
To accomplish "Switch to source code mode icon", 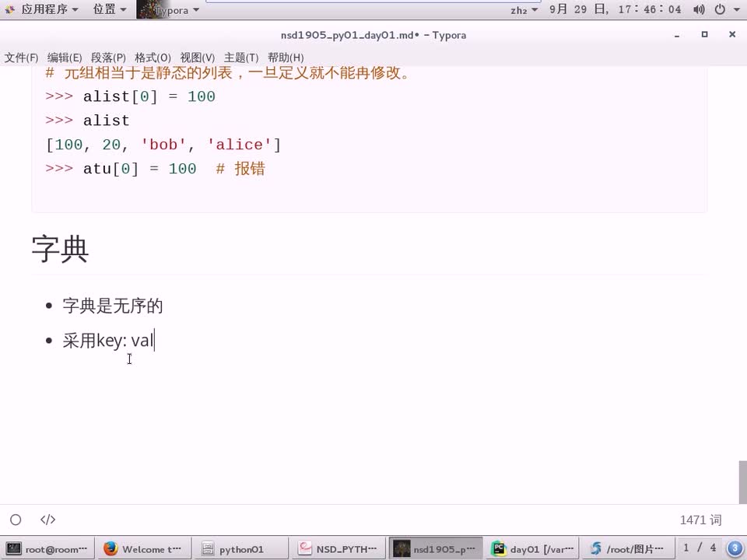I will pos(47,520).
